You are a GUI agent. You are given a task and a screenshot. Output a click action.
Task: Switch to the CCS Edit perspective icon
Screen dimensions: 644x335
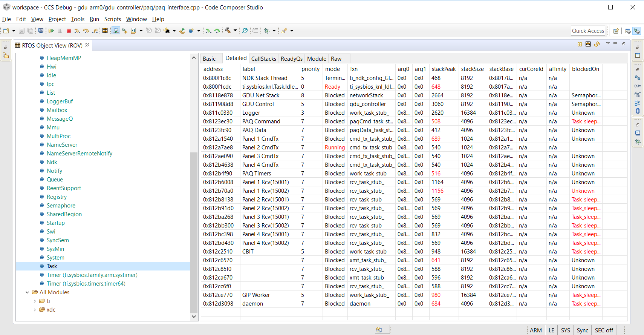pyautogui.click(x=628, y=31)
